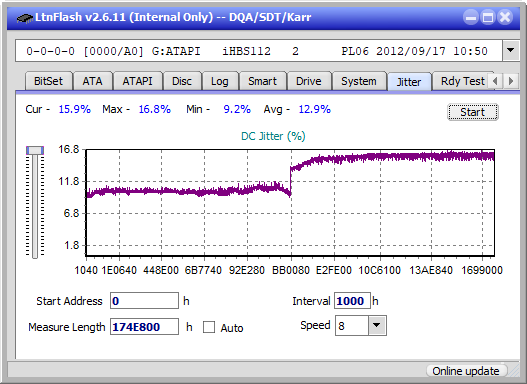Viewport: 527px width, 384px height.
Task: Click x-axis label 448E00
Action: point(161,270)
